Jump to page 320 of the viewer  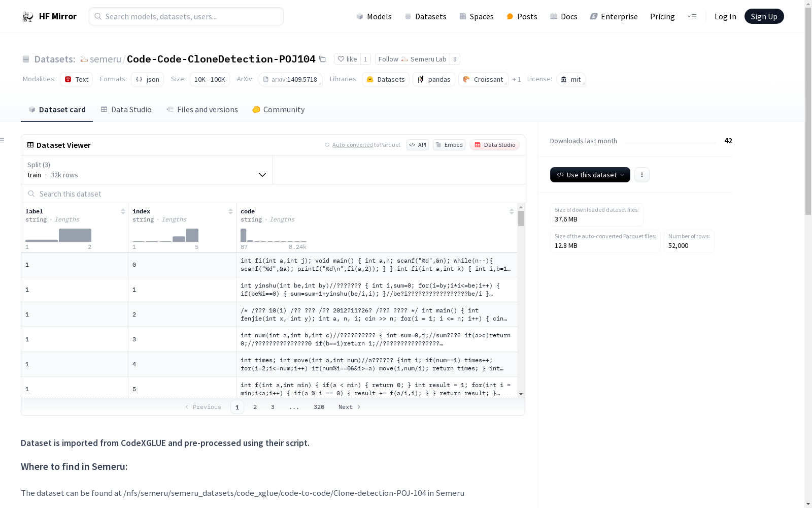(x=319, y=407)
